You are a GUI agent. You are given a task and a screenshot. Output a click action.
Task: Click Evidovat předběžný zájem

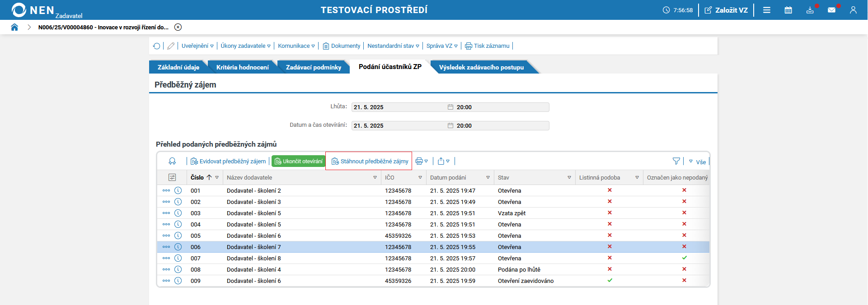tap(228, 161)
